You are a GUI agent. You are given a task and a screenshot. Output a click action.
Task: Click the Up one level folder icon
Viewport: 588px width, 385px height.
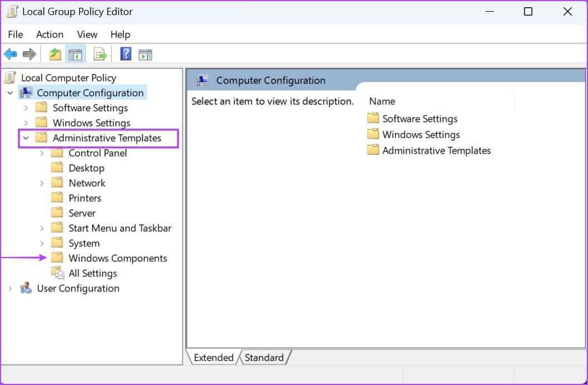55,55
